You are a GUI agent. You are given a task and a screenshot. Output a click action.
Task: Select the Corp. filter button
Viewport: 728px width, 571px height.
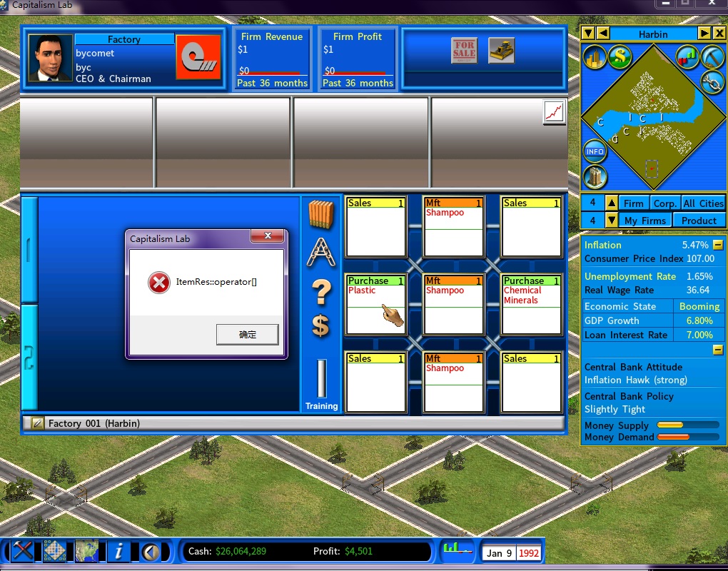click(x=664, y=203)
